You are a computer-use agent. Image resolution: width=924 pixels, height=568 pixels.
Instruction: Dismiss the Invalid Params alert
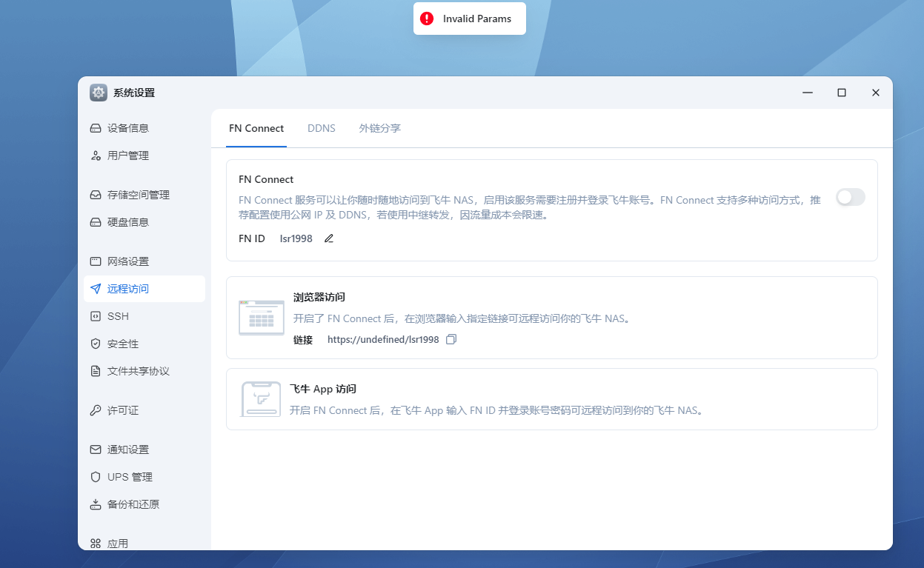(x=469, y=19)
